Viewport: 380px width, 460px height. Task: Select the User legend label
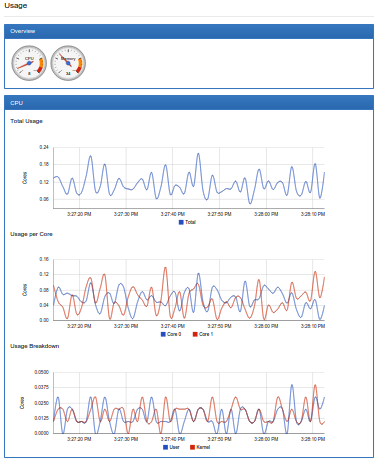pyautogui.click(x=174, y=447)
